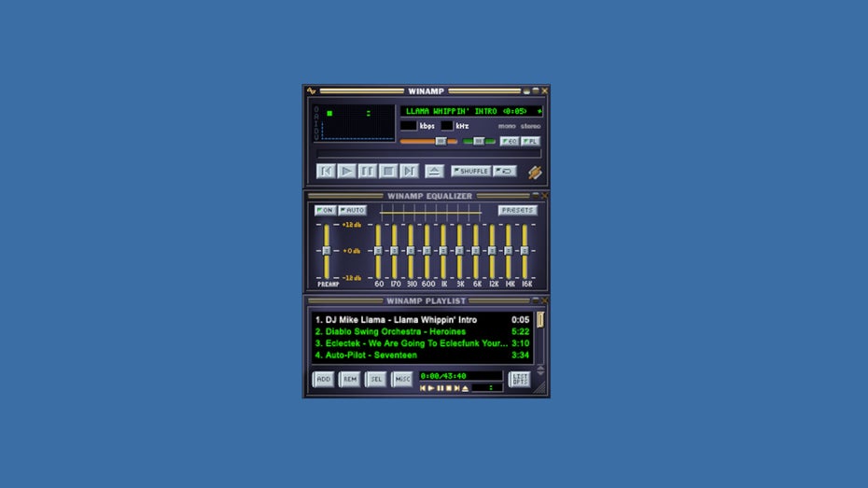Toggle Shuffle mode

[470, 171]
